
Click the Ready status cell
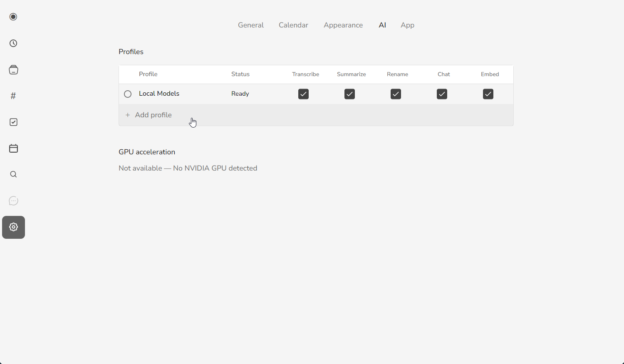pos(240,94)
